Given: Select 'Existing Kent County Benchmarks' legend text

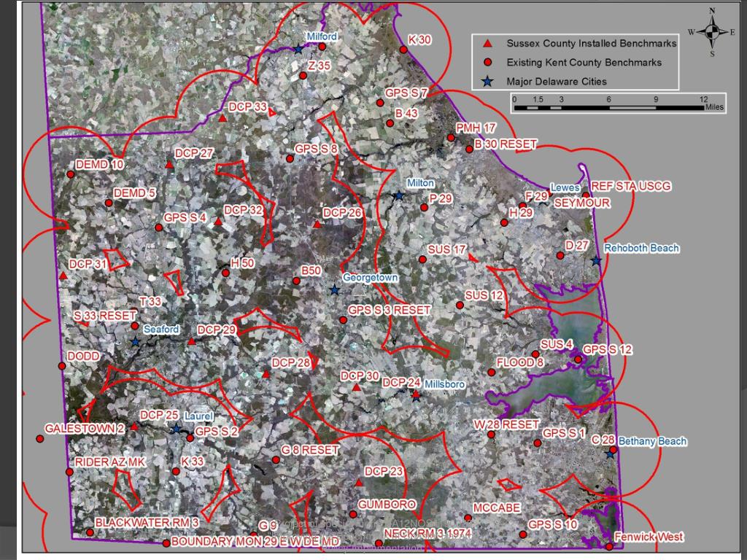Looking at the screenshot, I should coord(584,63).
